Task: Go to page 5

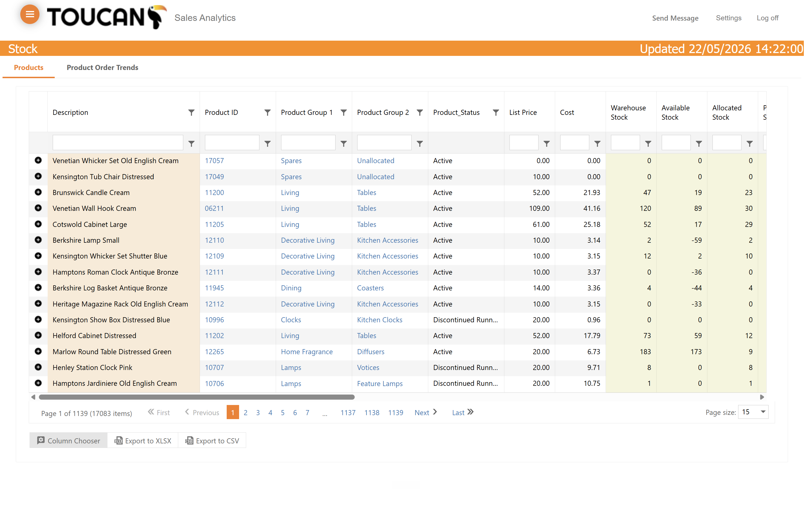Action: pos(283,413)
